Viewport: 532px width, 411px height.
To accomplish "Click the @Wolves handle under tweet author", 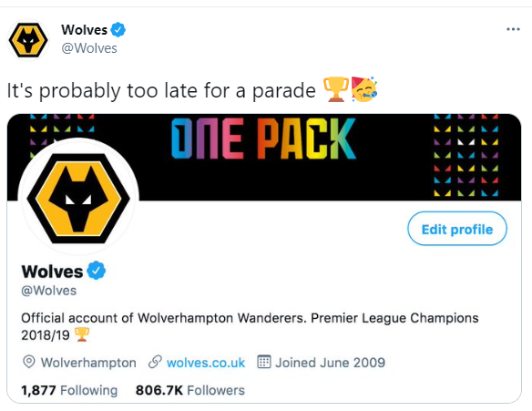I will pos(89,48).
